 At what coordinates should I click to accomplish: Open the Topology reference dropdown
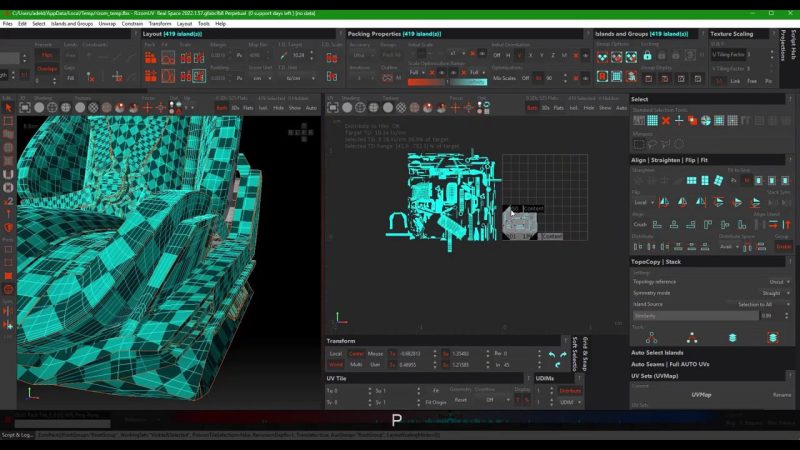pyautogui.click(x=775, y=282)
